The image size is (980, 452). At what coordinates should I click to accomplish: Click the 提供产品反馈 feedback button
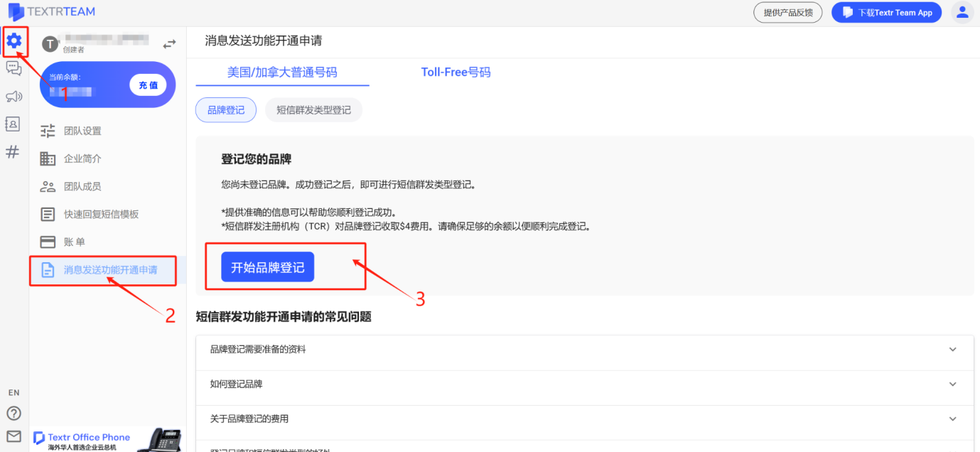pos(787,12)
